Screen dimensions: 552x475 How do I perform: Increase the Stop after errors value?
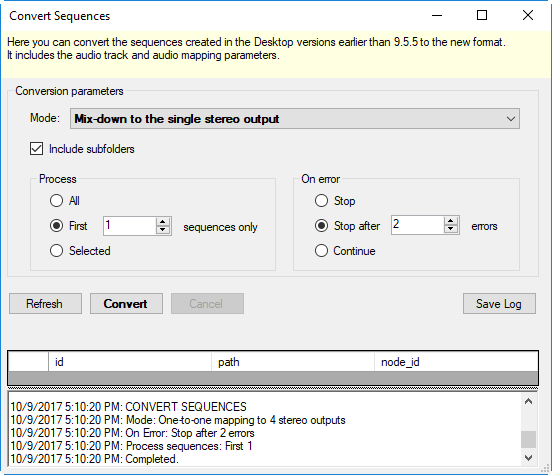451,221
